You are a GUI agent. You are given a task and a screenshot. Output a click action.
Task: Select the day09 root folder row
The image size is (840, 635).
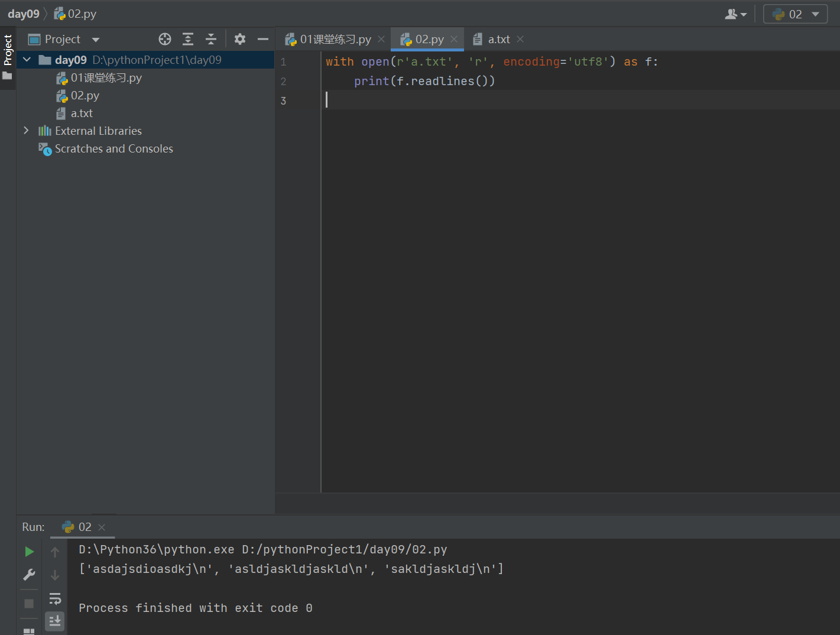pyautogui.click(x=145, y=60)
